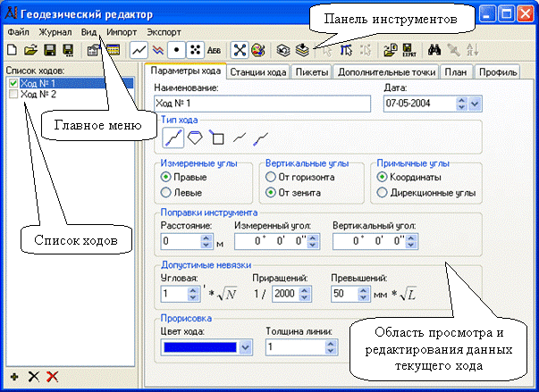This screenshot has width=539, height=392.
Task: Select the first traverse type line icon
Action: pos(173,137)
